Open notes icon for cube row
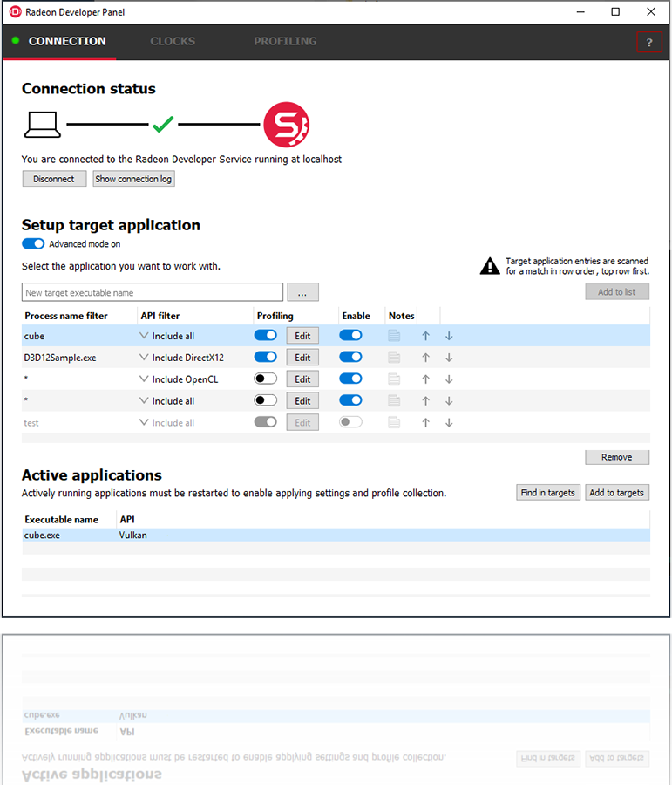 coord(394,335)
